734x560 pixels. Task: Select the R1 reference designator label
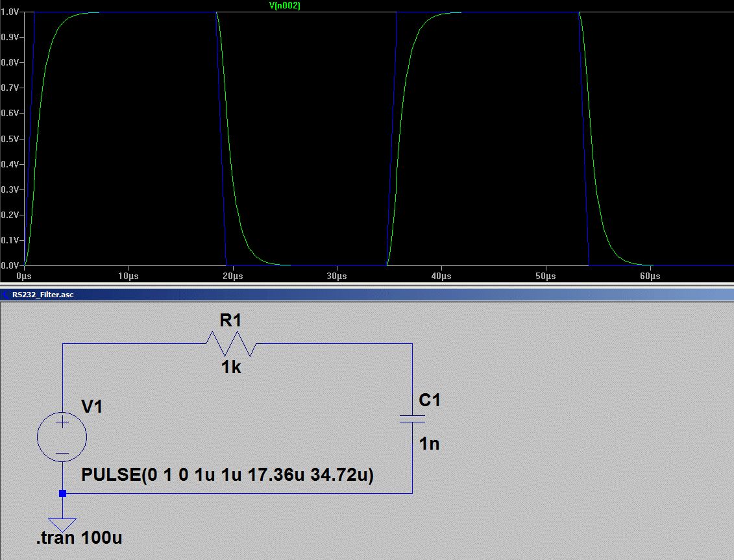230,320
